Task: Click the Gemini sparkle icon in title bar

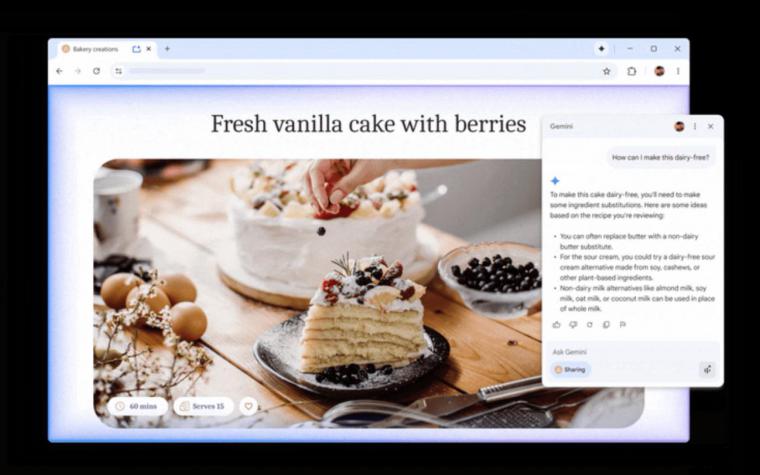Action: point(601,48)
